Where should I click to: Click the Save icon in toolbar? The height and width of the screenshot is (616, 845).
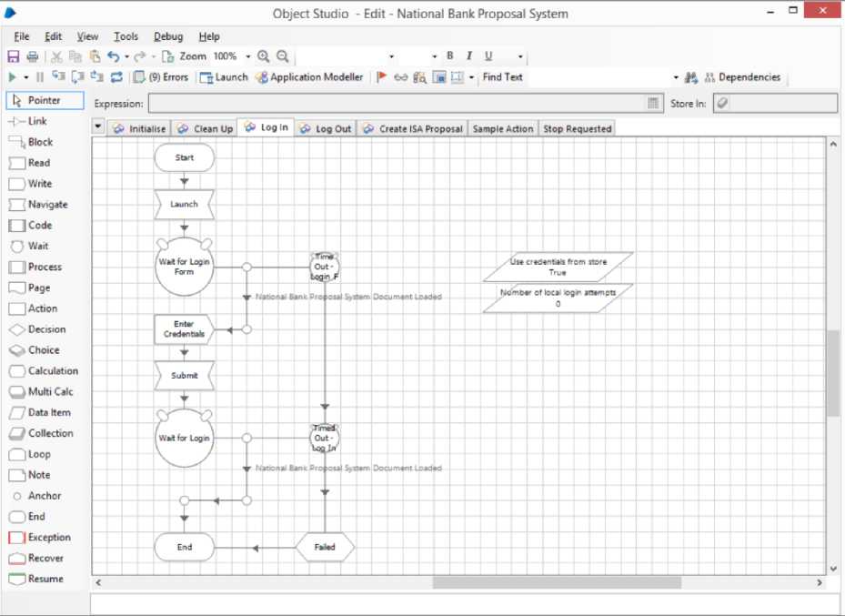pos(14,56)
